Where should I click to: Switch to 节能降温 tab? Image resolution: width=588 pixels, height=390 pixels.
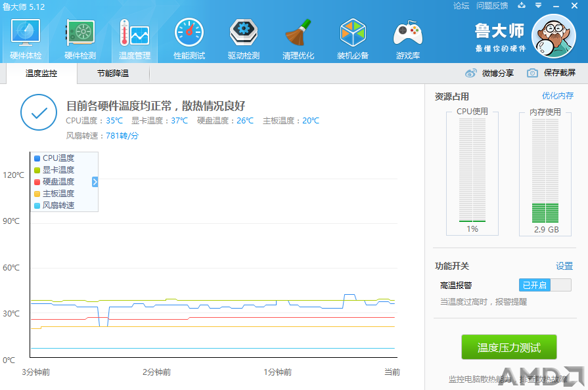(x=113, y=74)
